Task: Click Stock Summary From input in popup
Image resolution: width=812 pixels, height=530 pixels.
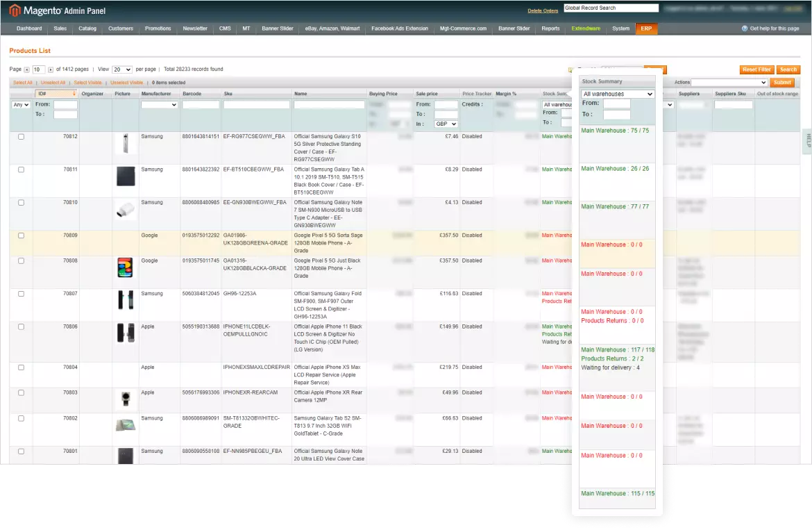Action: [x=617, y=103]
